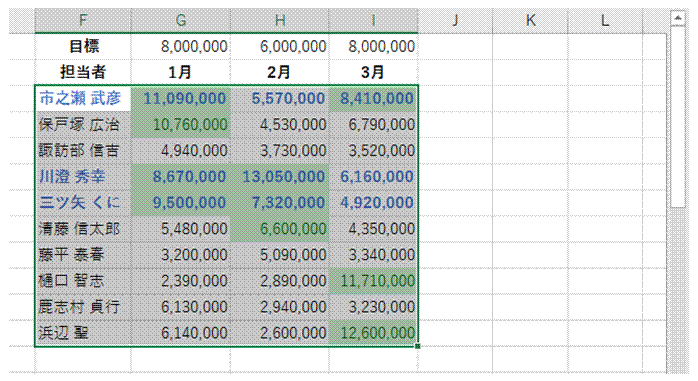Click the 1月 header cell
This screenshot has width=698, height=381.
coord(181,72)
